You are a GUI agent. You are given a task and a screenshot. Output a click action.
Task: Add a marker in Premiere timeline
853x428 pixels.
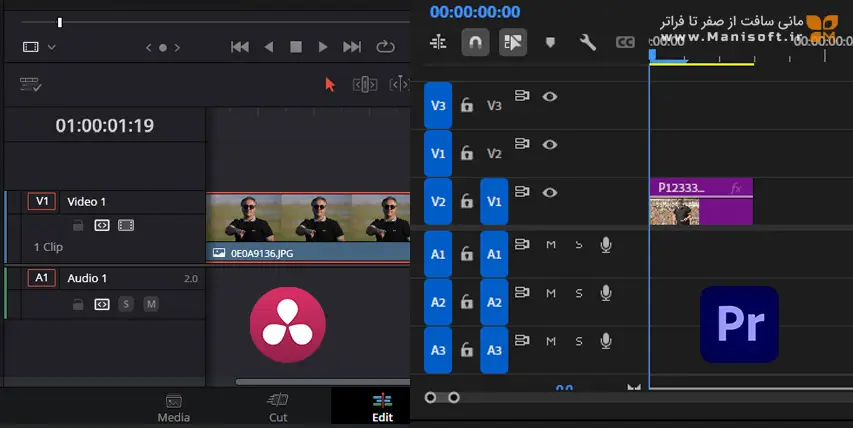coord(550,42)
